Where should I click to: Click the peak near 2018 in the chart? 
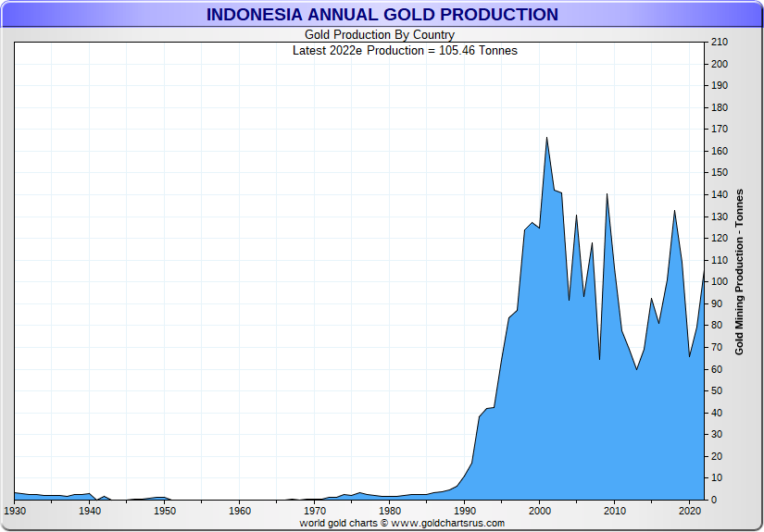(x=674, y=211)
